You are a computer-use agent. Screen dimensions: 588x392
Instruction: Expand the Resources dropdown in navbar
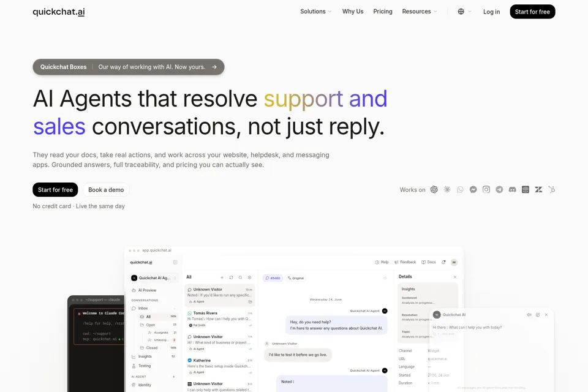[x=420, y=12]
